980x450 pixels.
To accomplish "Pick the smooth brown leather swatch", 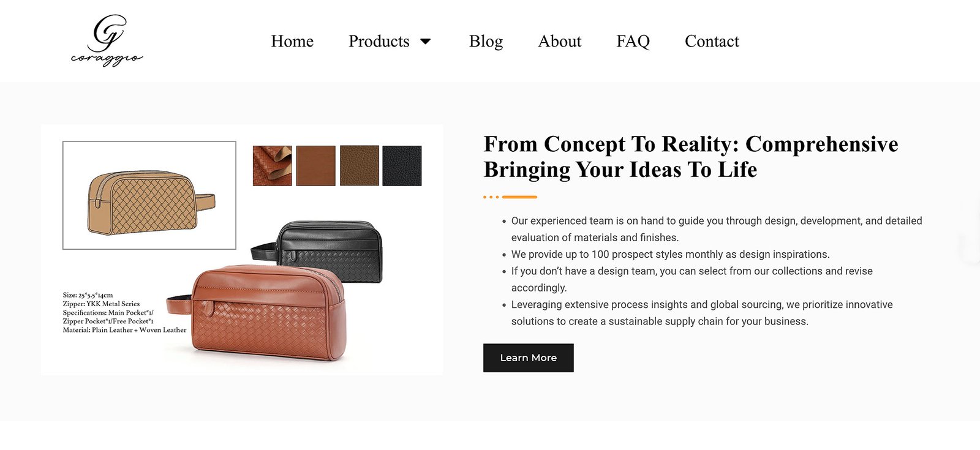I will click(x=316, y=165).
